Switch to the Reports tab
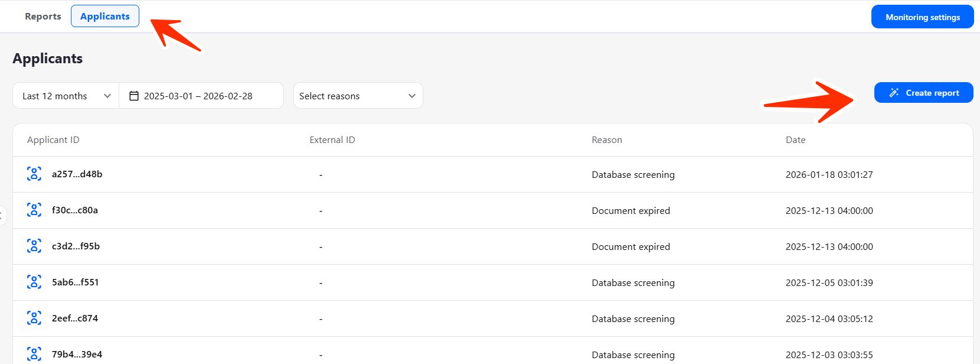Viewport: 980px width, 364px height. point(43,17)
